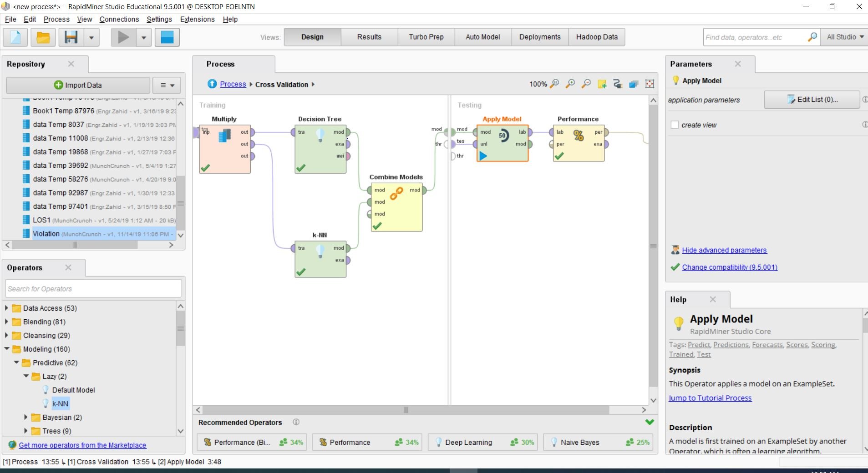
Task: Click the info icon beside create view
Action: (864, 125)
